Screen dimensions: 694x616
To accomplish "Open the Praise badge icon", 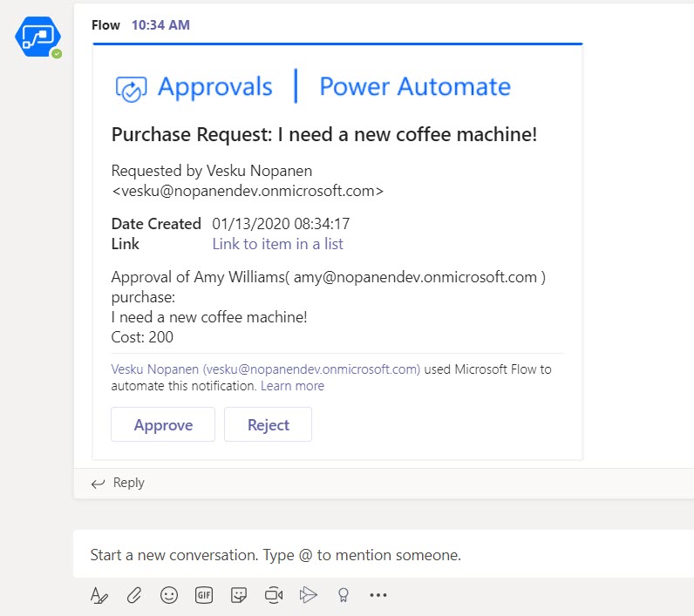I will (x=344, y=595).
